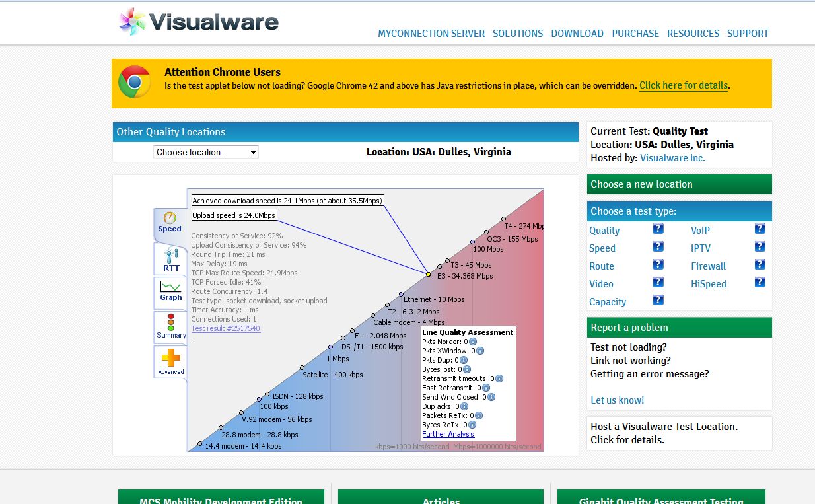Open the PURCHASE menu

click(x=635, y=34)
